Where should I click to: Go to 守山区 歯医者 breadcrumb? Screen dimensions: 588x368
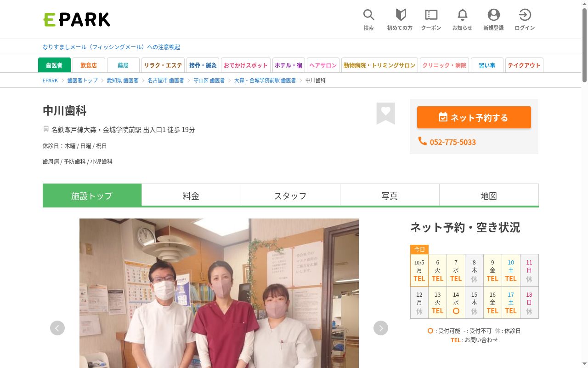209,80
